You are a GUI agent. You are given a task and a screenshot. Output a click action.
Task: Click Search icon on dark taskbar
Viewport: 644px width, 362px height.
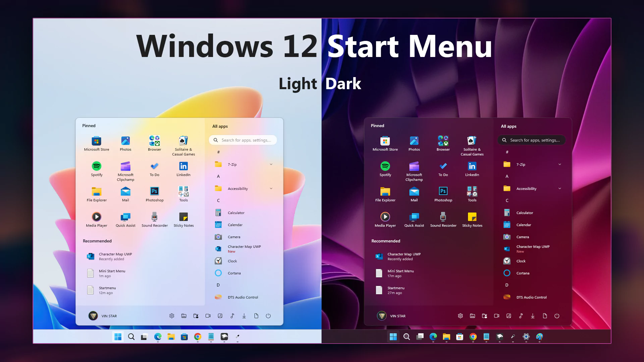point(407,337)
